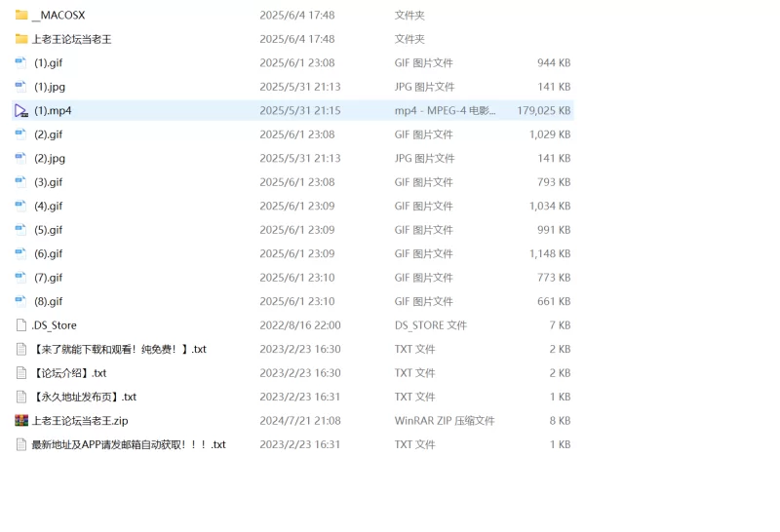This screenshot has width=780, height=532.
Task: Click the 1,034 KB size of (4).gif
Action: [550, 206]
